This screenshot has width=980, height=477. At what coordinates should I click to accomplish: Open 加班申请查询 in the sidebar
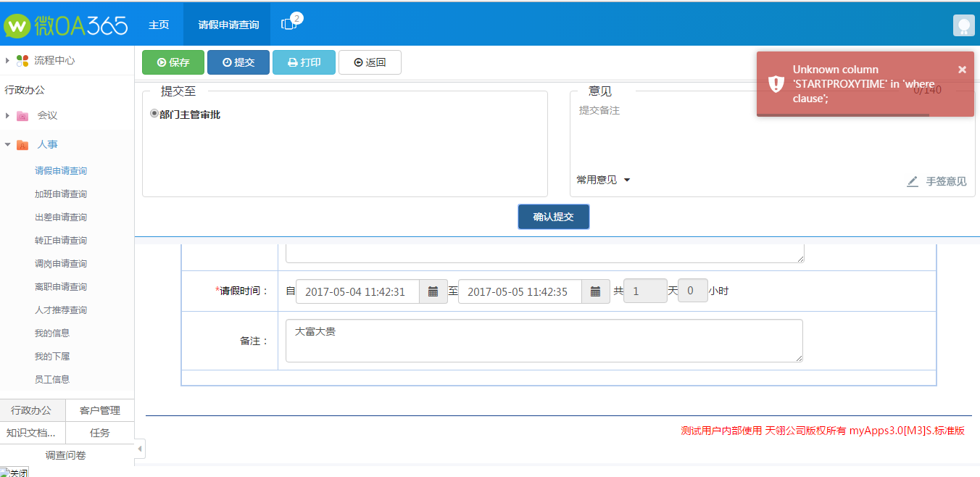point(61,194)
